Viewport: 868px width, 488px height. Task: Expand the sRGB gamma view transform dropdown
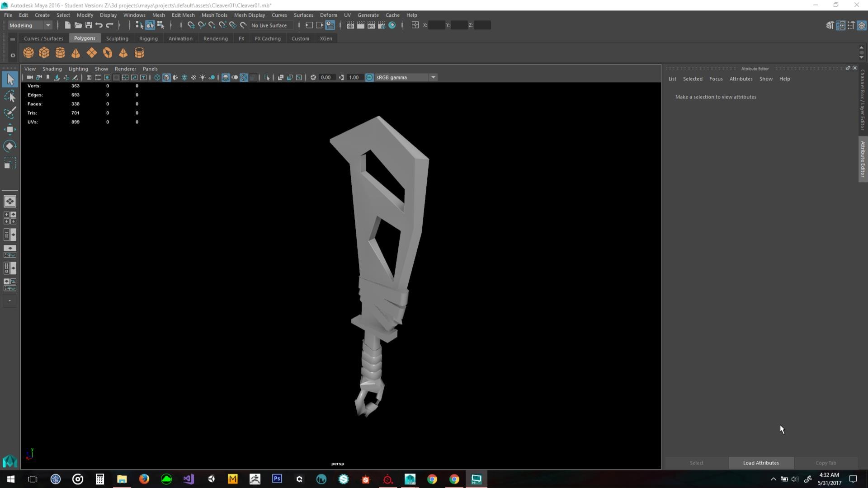pyautogui.click(x=433, y=78)
